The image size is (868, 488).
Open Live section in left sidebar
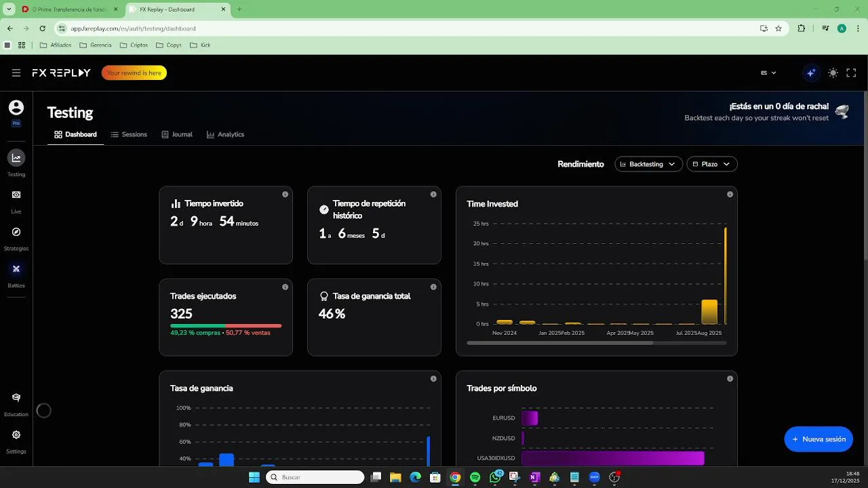[x=16, y=201]
